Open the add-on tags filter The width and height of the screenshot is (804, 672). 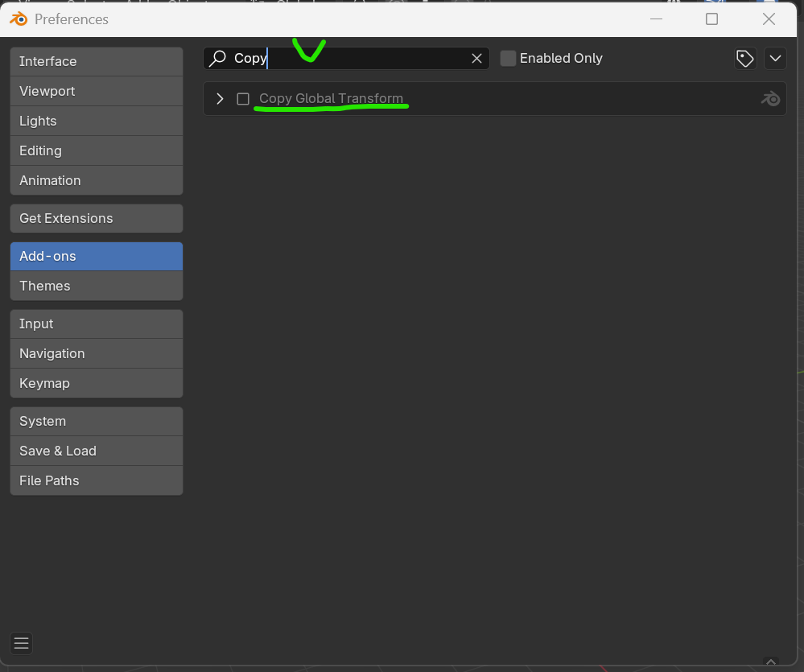pos(745,59)
